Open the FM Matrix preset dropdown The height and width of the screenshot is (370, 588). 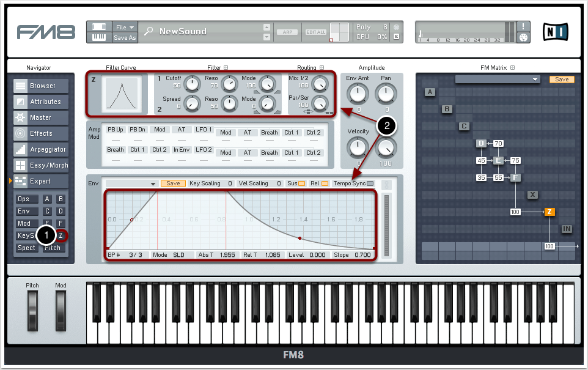pos(498,79)
